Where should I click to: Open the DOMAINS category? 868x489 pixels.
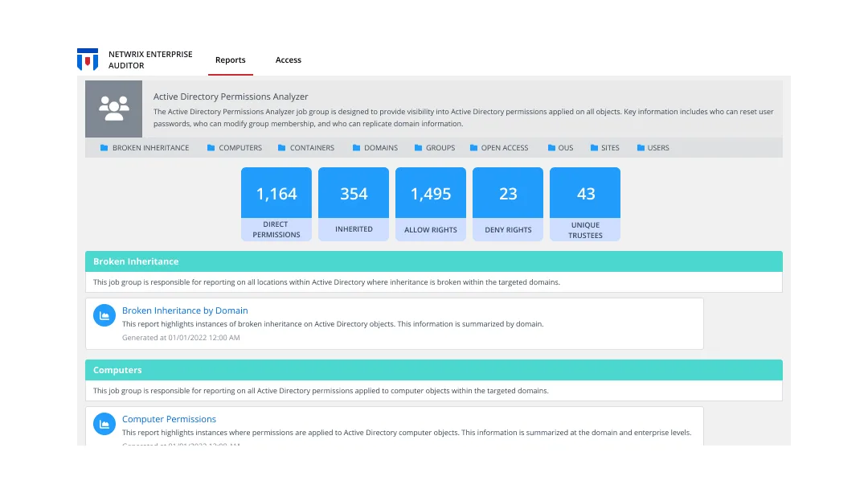381,148
